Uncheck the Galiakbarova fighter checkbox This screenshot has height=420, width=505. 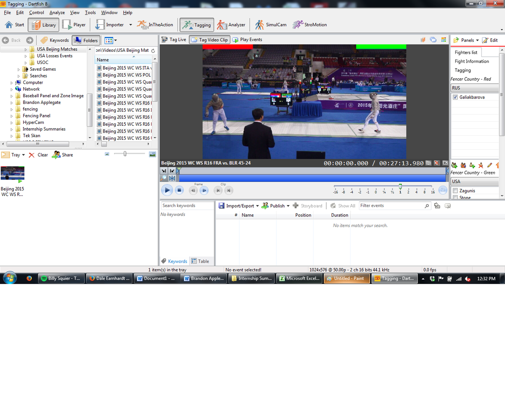tap(455, 97)
